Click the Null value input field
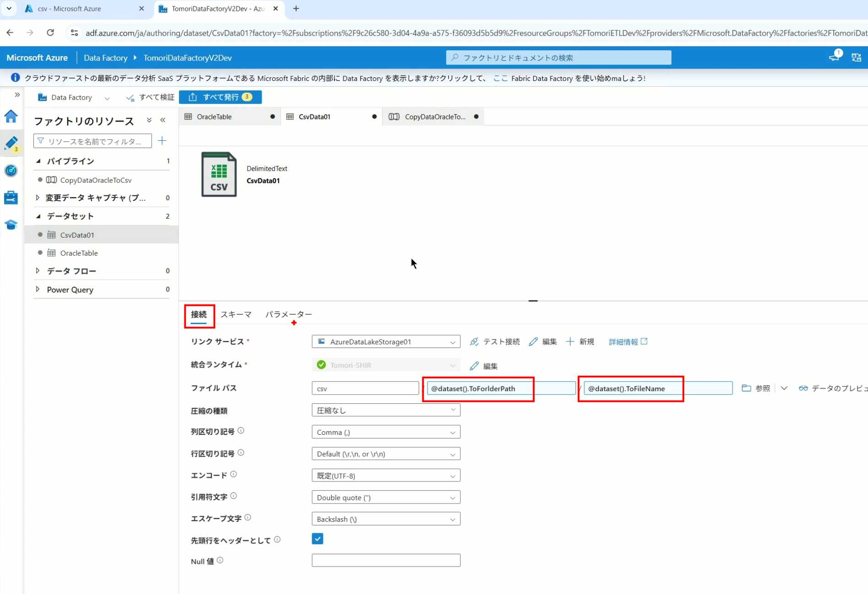The image size is (868, 594). (386, 560)
